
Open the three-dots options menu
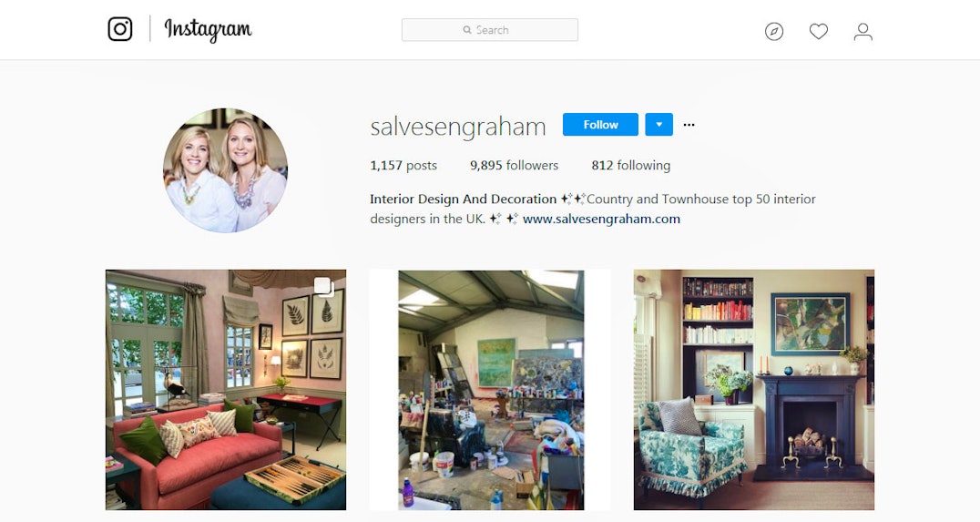(689, 125)
